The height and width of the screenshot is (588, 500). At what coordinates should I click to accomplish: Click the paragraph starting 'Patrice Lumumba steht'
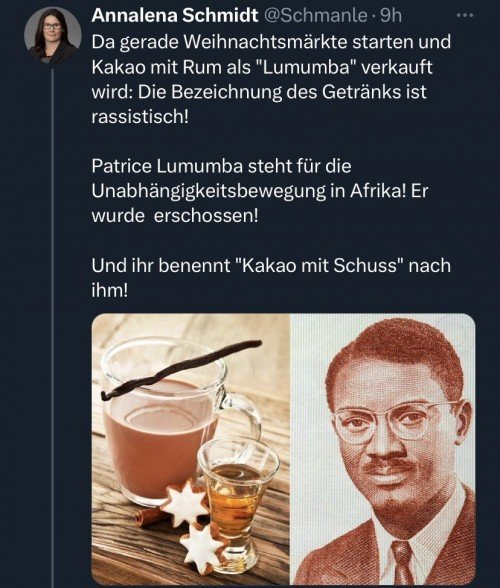click(x=260, y=191)
